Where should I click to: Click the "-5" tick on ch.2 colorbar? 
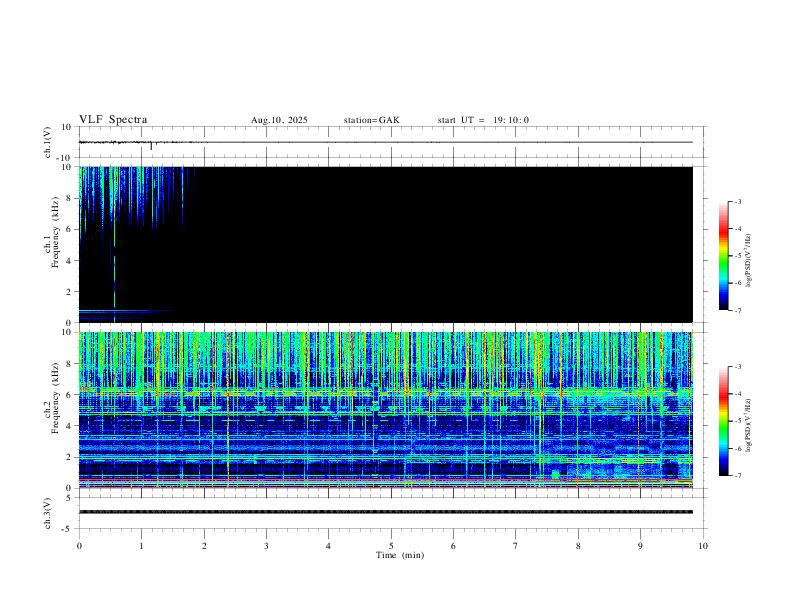tap(738, 421)
